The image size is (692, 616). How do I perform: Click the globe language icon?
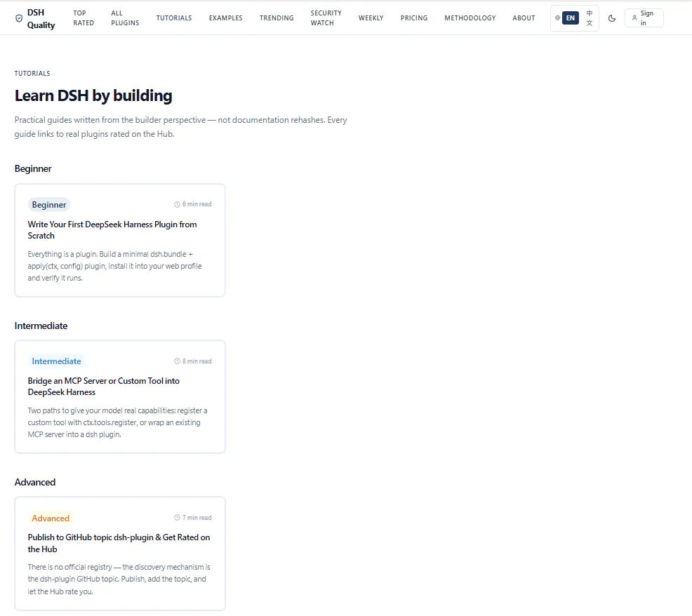point(557,18)
